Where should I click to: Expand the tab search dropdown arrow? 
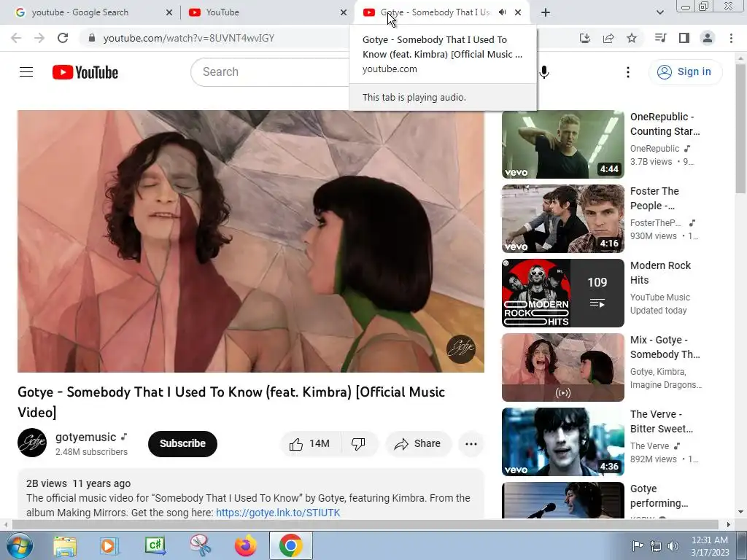point(660,13)
